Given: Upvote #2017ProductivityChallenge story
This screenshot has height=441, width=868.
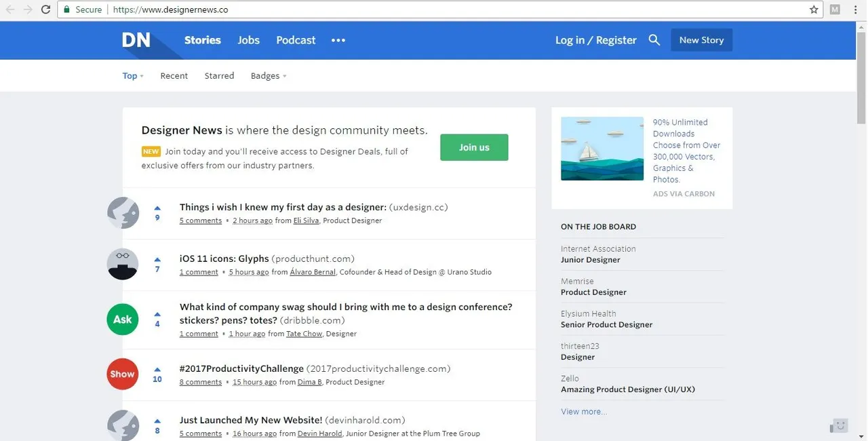Looking at the screenshot, I should 157,370.
